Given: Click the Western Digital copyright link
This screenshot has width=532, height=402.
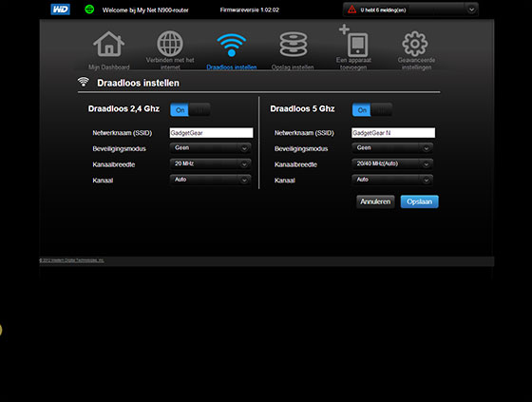Looking at the screenshot, I should 71,260.
